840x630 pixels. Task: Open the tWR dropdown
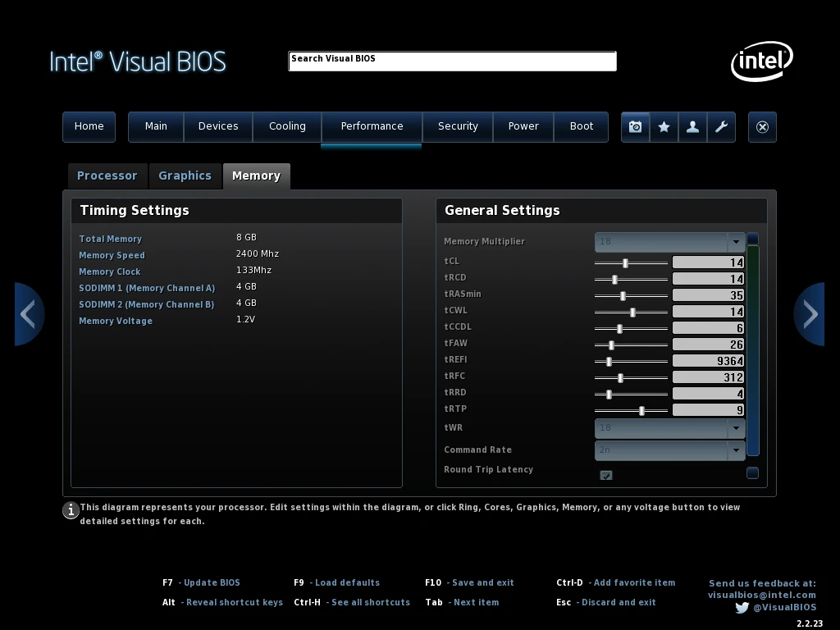click(x=735, y=428)
